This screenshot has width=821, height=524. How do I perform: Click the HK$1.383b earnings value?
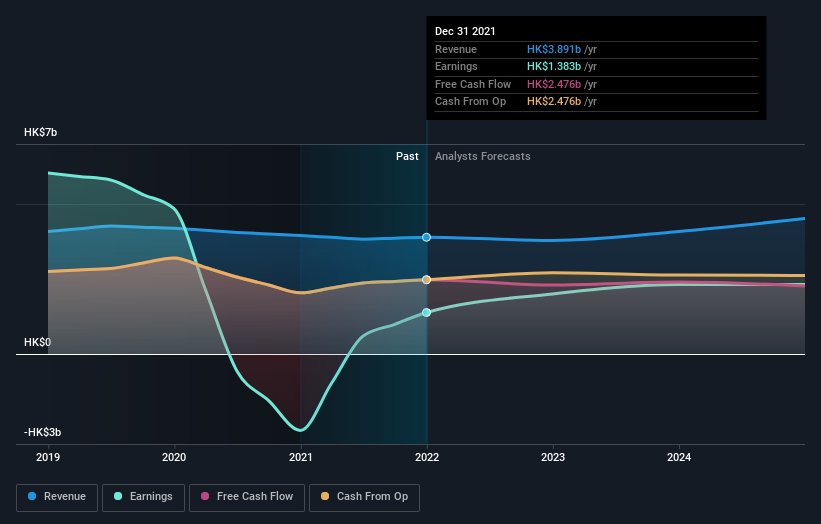click(x=554, y=66)
